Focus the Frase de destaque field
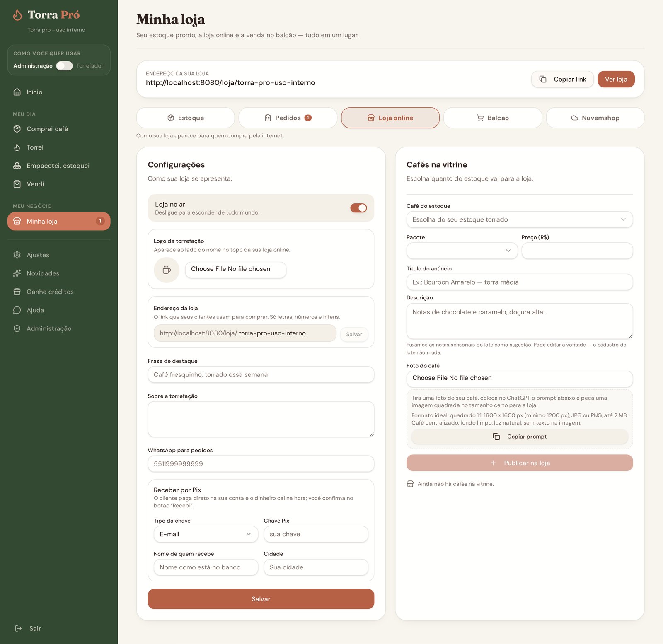Screen dimensions: 663x644 pos(261,374)
